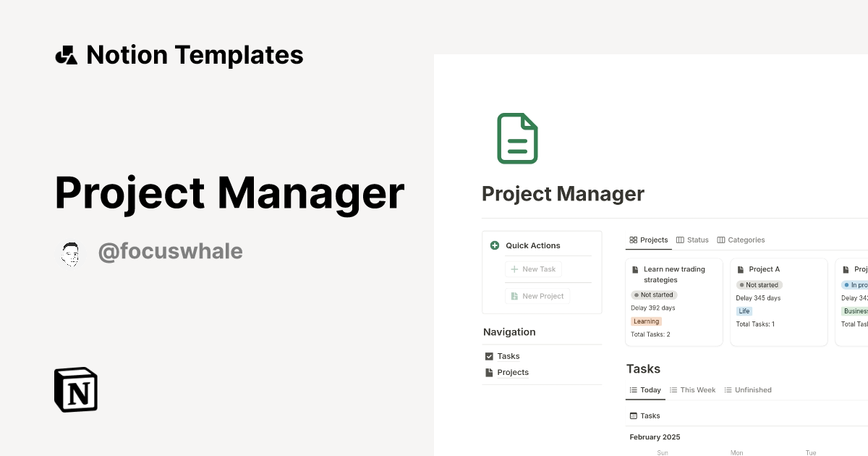Open the Tasks page from Navigation
This screenshot has height=456, width=868.
[509, 355]
